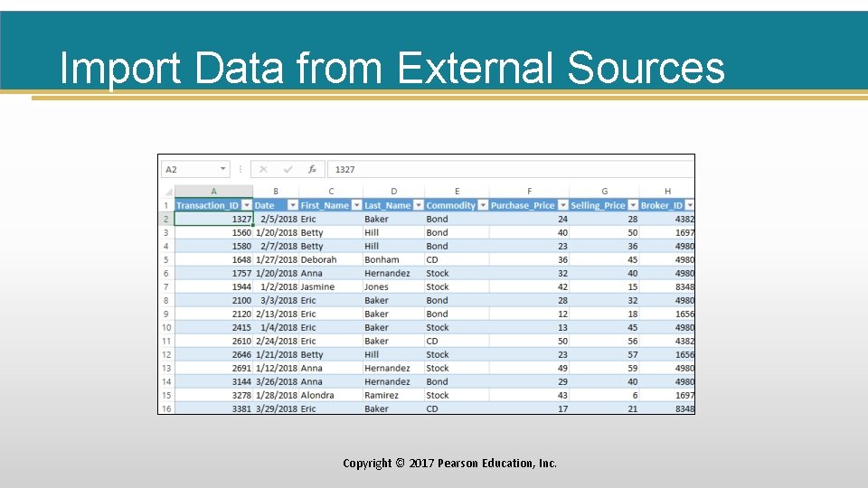The width and height of the screenshot is (868, 488).
Task: Click purchase price cell 17
Action: point(529,408)
